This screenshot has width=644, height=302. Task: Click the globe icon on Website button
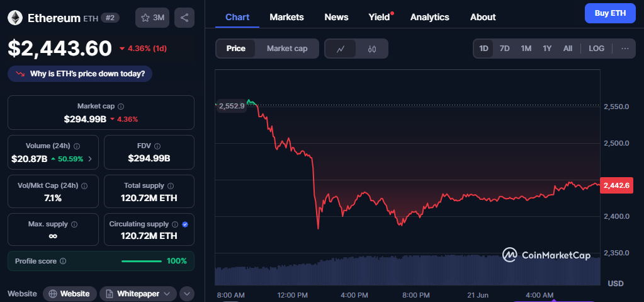pyautogui.click(x=53, y=294)
